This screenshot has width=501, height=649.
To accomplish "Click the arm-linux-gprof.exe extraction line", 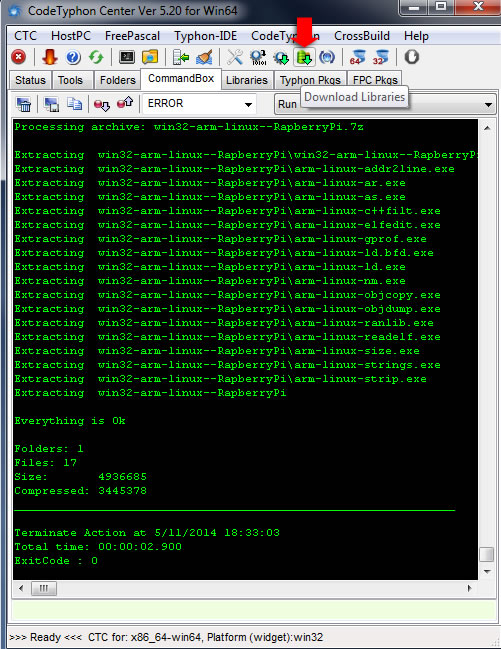I will (x=221, y=239).
